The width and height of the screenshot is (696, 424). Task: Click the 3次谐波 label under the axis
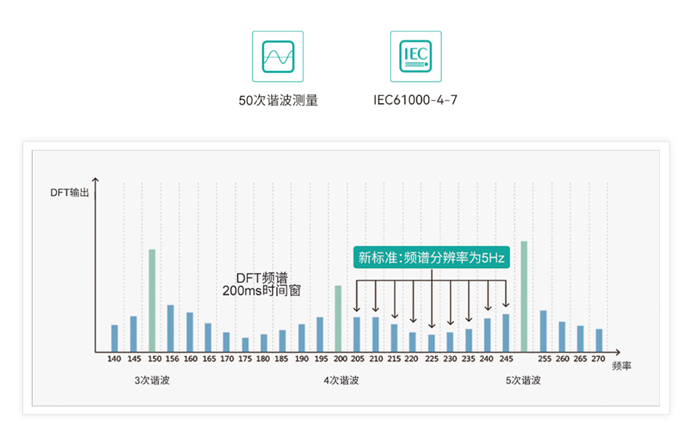(x=152, y=381)
